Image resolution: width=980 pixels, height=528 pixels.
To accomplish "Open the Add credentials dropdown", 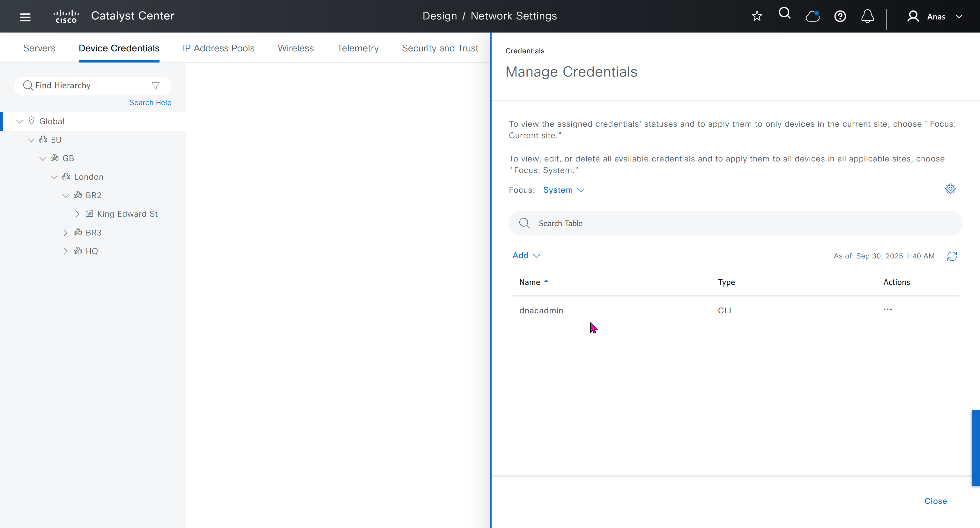I will coord(526,255).
